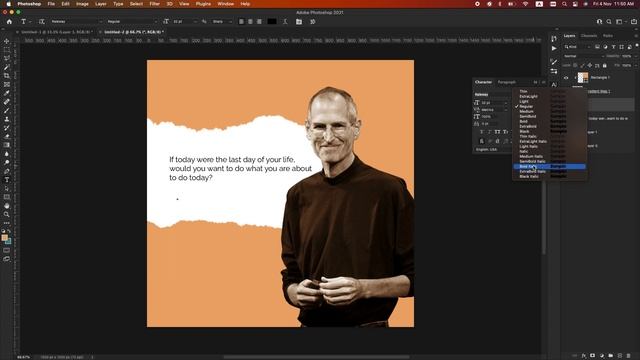Align text left in options bar
Viewport: 640px width, 360px height.
[x=241, y=22]
